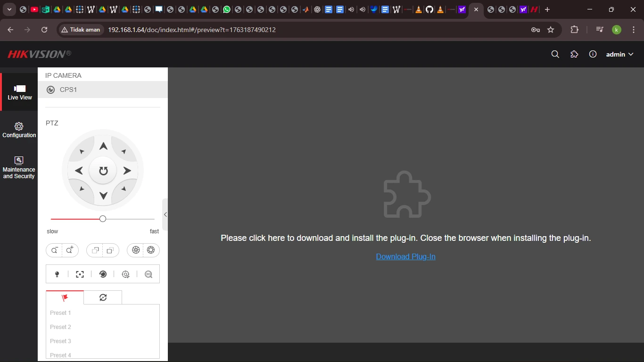This screenshot has height=362, width=644.
Task: Toggle the 3D positioning magnifier icon
Action: [149, 274]
